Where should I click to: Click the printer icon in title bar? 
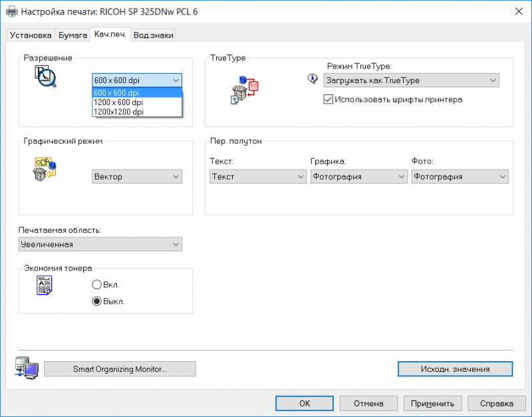(x=11, y=11)
